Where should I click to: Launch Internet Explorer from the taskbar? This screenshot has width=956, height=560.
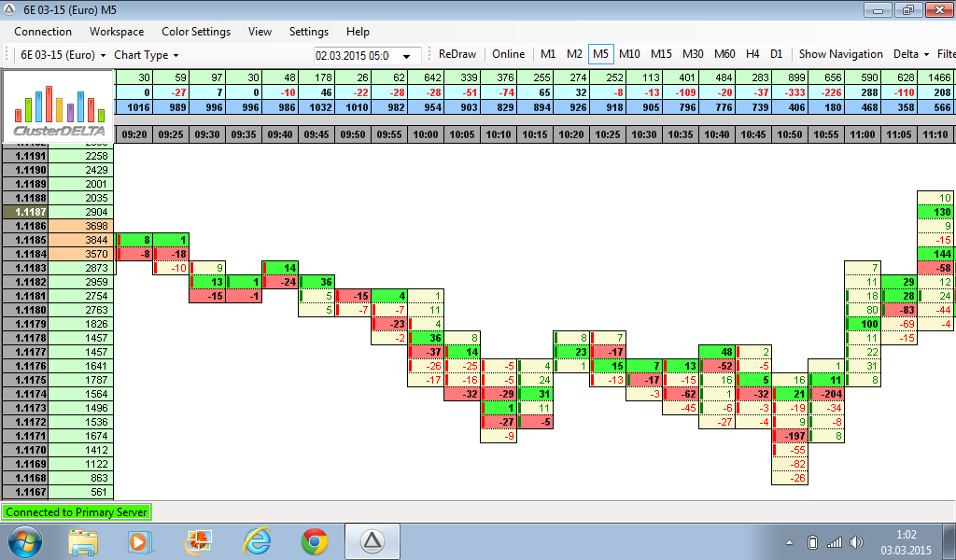tap(257, 541)
